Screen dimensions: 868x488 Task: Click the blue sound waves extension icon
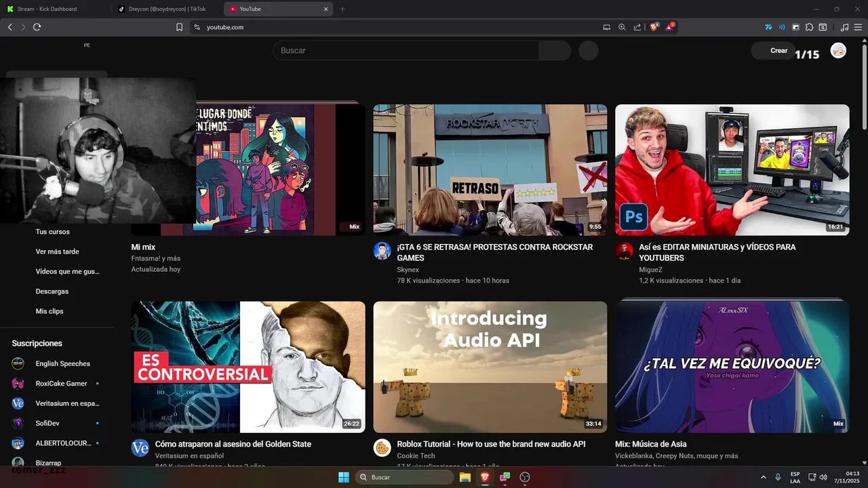click(x=782, y=27)
